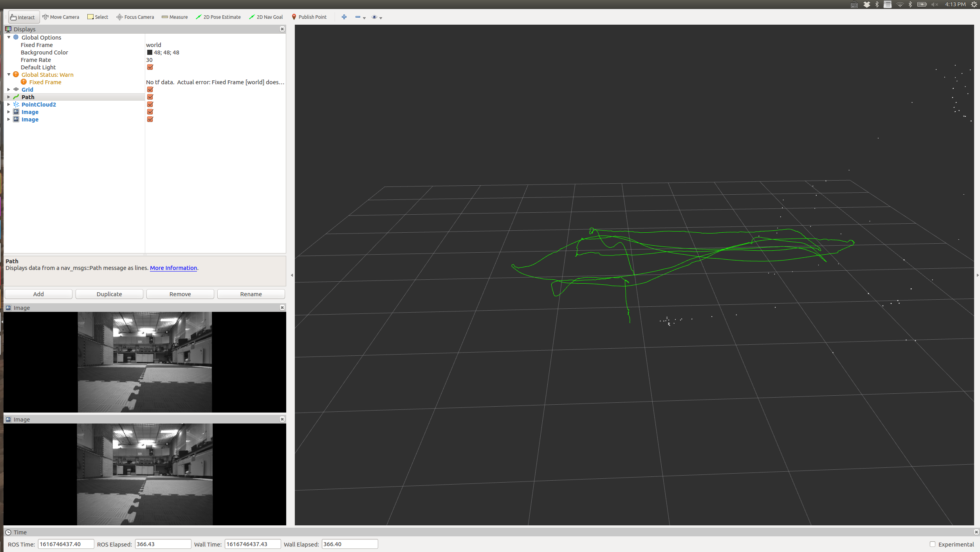The width and height of the screenshot is (980, 552).
Task: Click the Background Color swatch
Action: 150,52
